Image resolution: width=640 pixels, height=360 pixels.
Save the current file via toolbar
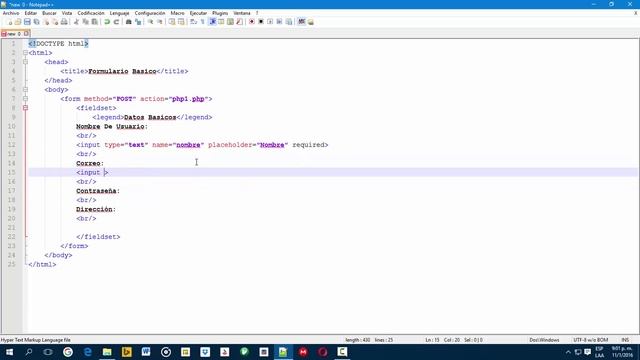27,22
